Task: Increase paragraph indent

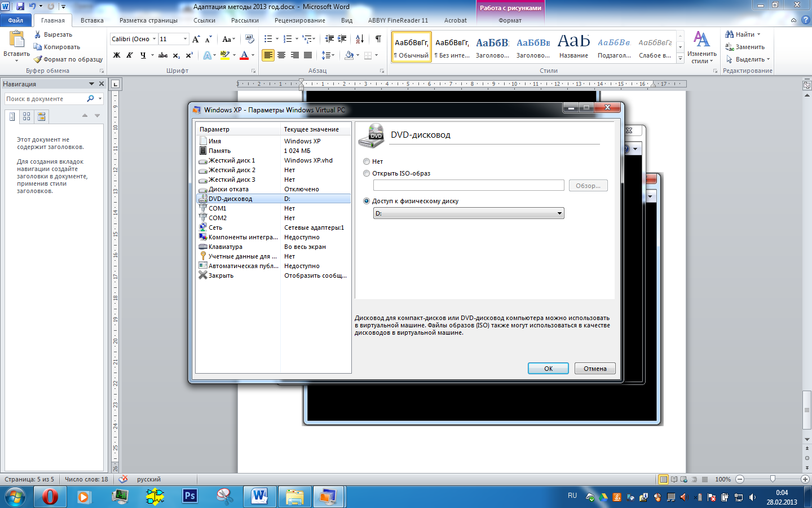Action: (x=342, y=39)
